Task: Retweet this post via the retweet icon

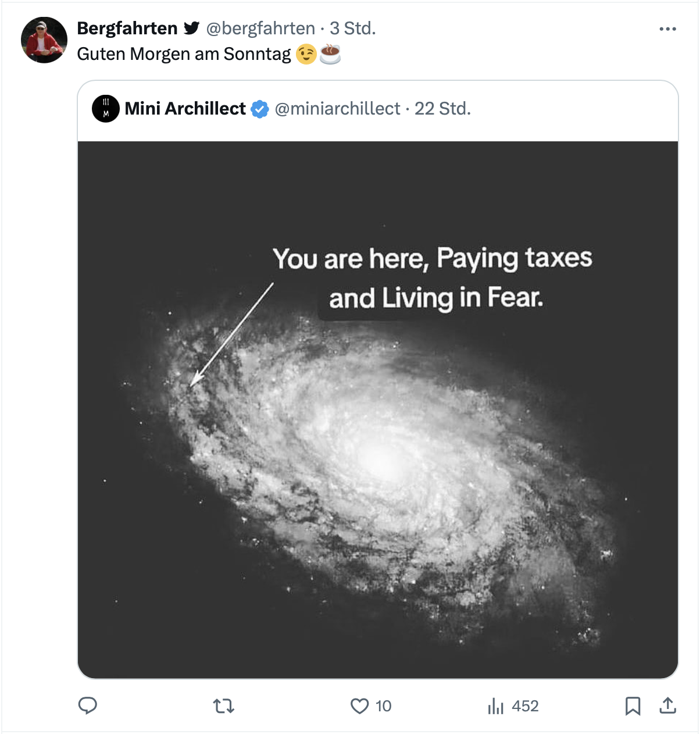Action: (223, 706)
